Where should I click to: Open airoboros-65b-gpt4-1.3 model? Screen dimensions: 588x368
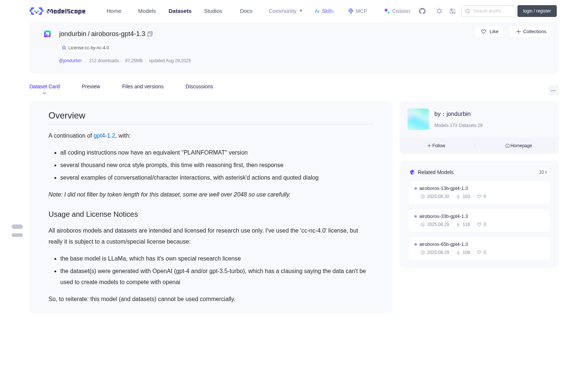pos(444,244)
